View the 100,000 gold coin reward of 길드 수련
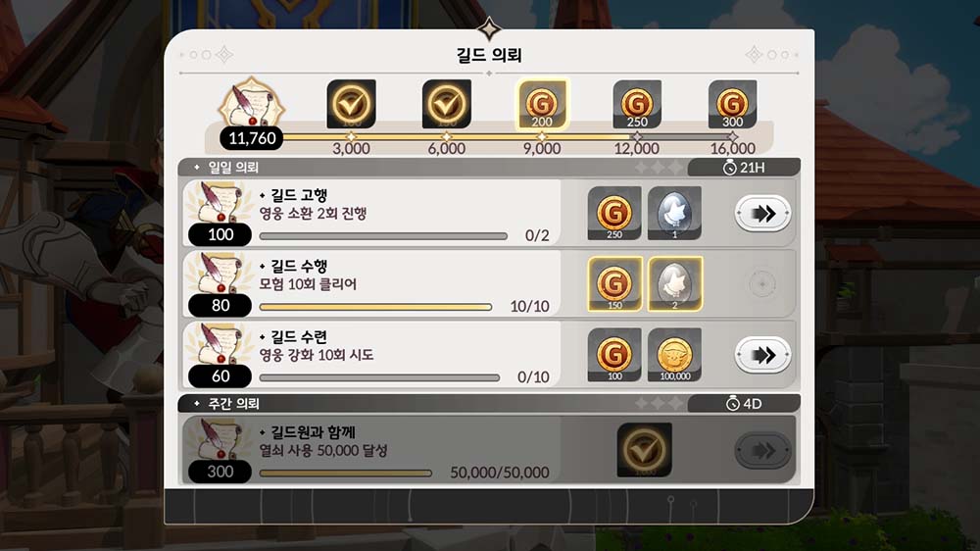The image size is (980, 551). pyautogui.click(x=674, y=355)
